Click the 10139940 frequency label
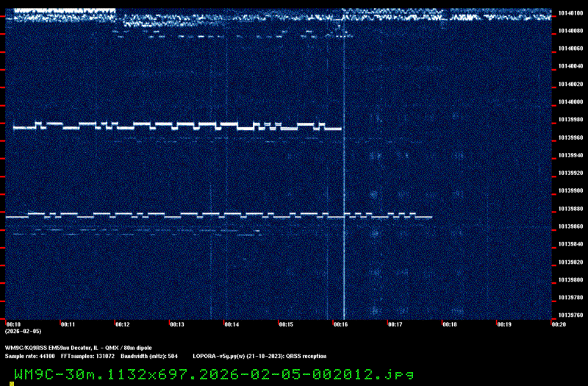Screen dimensions: 588x386 571,155
